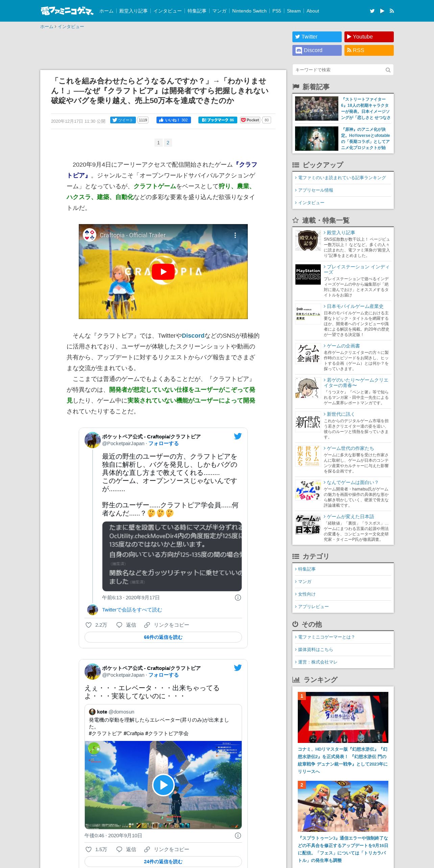The image size is (434, 868).
Task: Open 媒体資料はこちら link
Action: click(x=315, y=650)
